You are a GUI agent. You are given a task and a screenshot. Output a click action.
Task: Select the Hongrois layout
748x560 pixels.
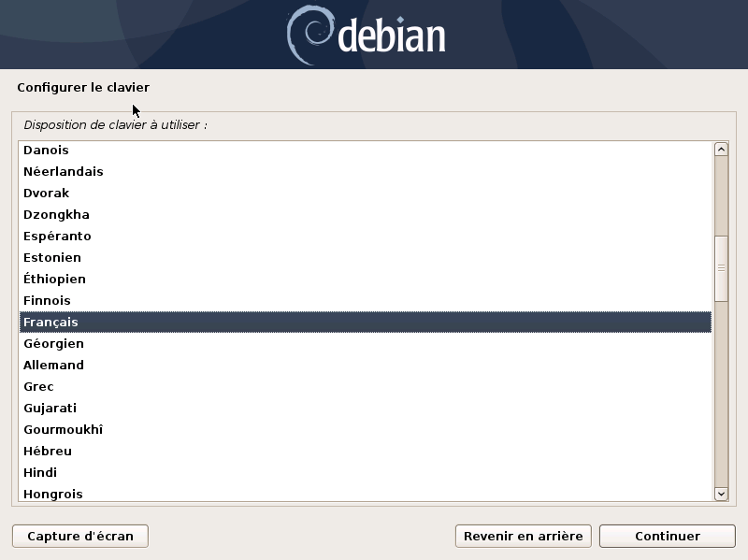[366, 494]
